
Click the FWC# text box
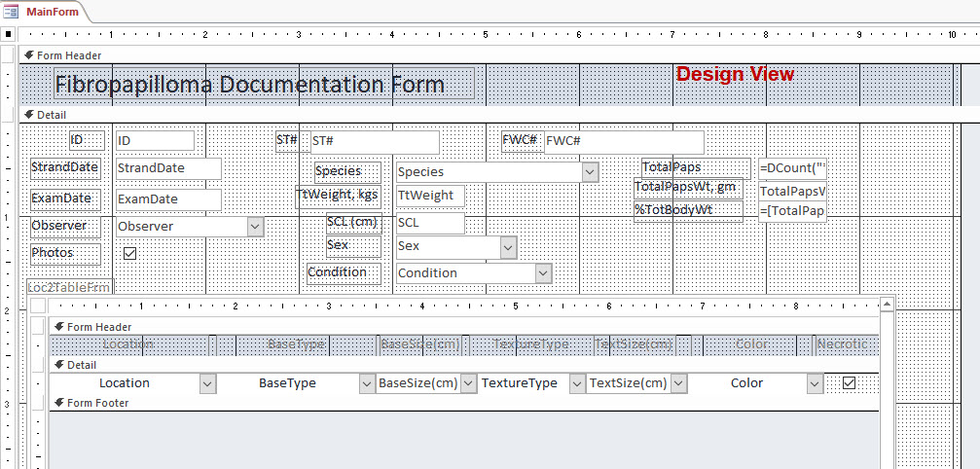[625, 142]
